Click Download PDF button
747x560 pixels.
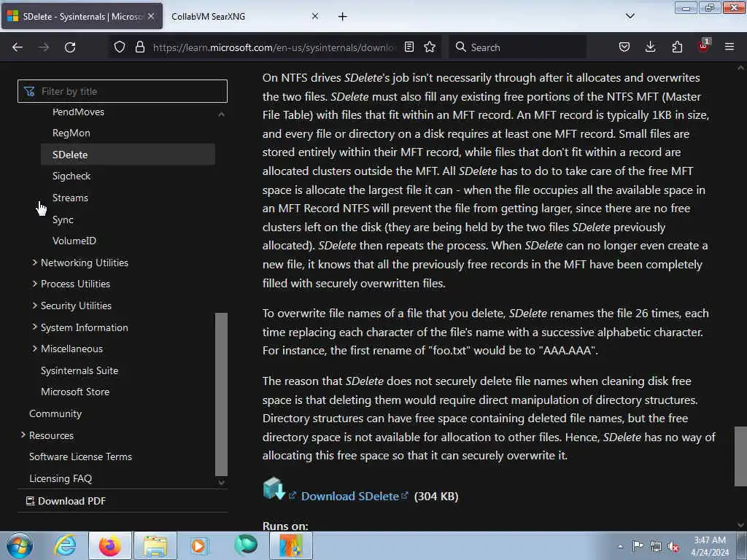[x=66, y=501]
